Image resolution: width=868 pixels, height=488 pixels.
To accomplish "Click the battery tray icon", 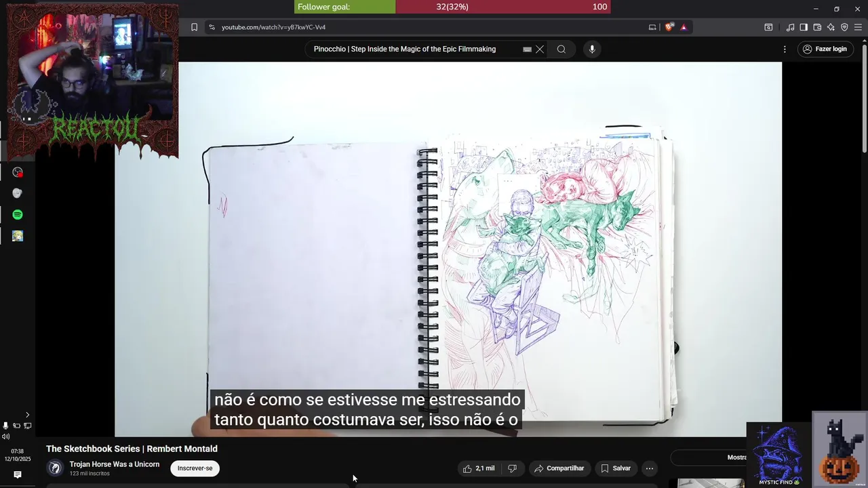I will point(17,426).
